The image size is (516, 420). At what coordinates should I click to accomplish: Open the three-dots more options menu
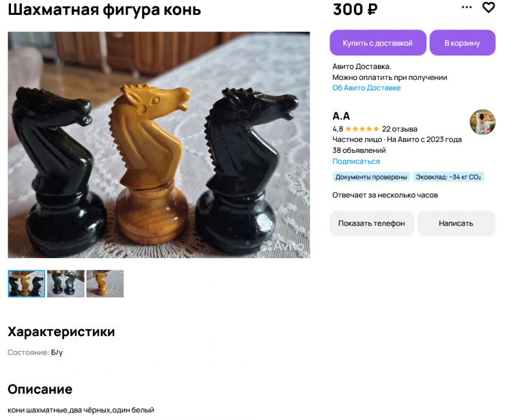tap(466, 7)
